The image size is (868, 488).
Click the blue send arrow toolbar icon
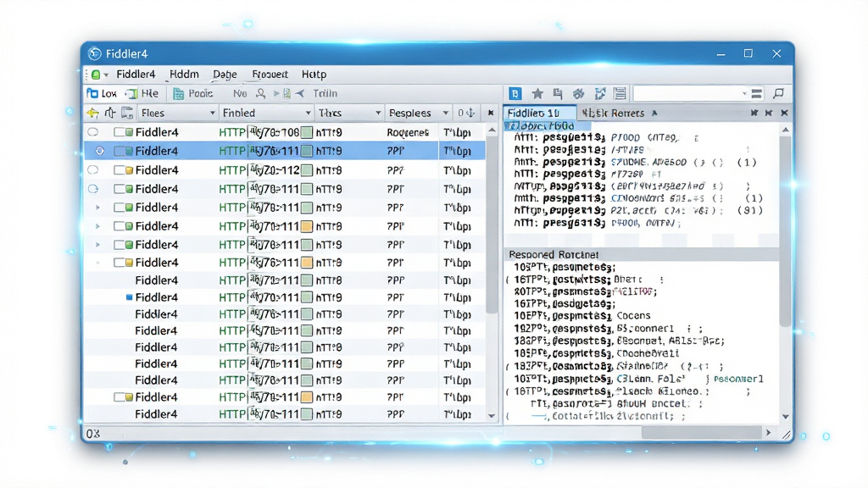pyautogui.click(x=299, y=93)
